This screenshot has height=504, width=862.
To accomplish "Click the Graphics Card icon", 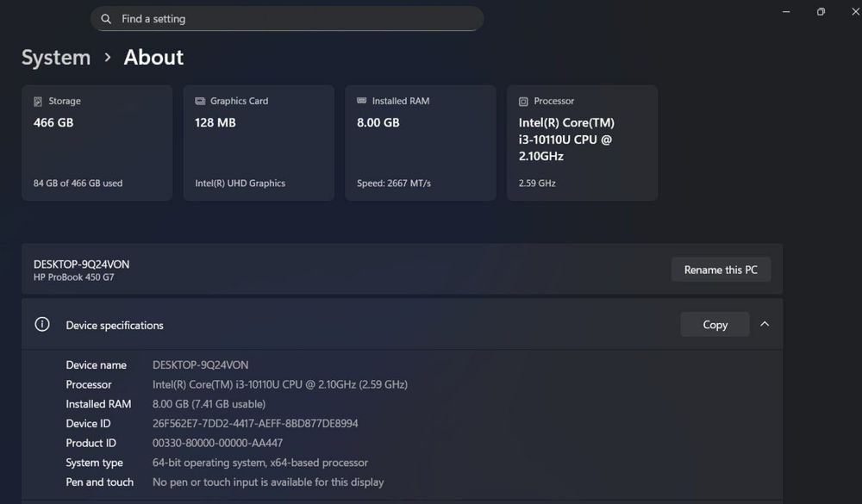I will pos(200,102).
